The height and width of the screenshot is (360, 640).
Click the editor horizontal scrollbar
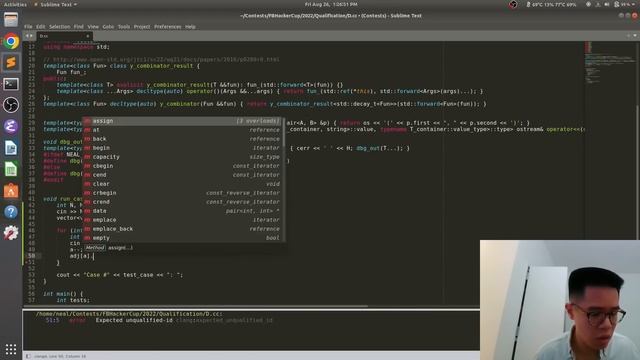(x=196, y=306)
